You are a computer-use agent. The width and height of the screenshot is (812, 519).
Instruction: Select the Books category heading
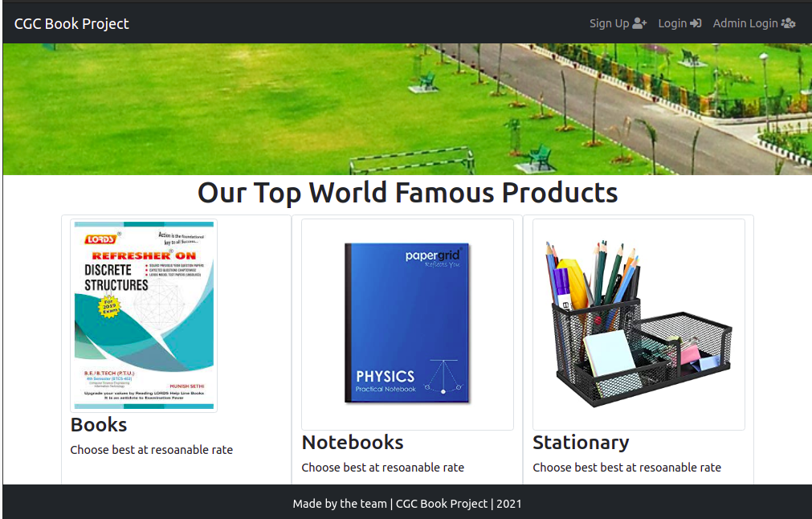coord(98,425)
